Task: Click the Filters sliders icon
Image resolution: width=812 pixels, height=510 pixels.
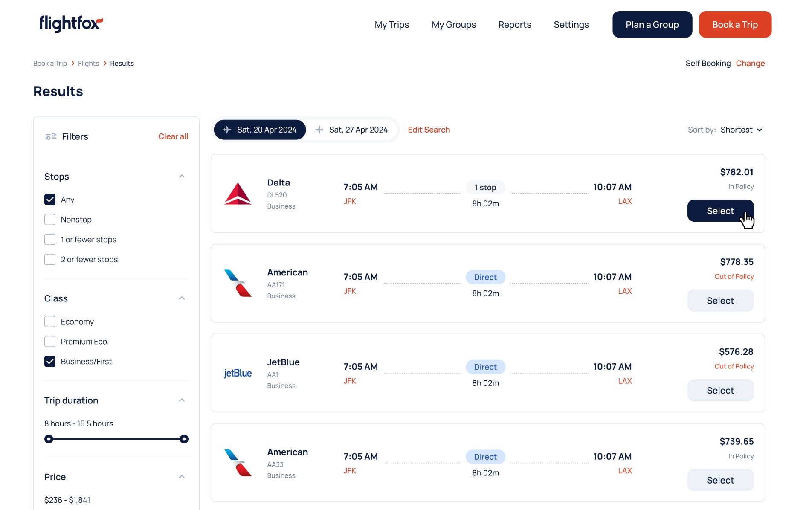Action: click(x=51, y=136)
